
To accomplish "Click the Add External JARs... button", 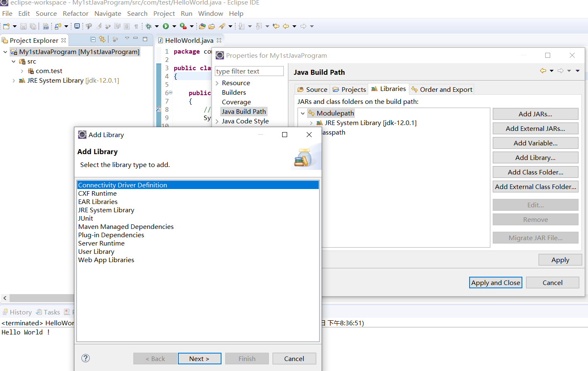I will (x=535, y=128).
